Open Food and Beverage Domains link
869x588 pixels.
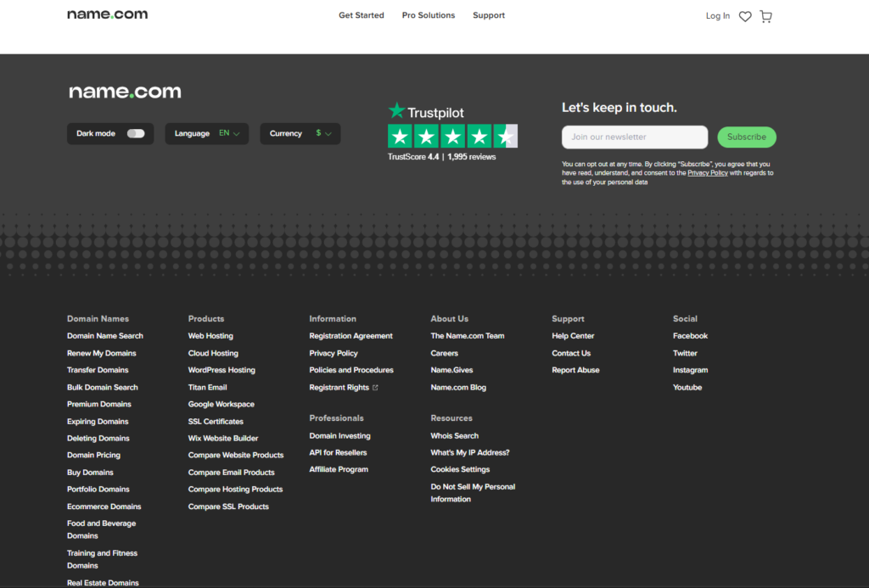click(102, 529)
